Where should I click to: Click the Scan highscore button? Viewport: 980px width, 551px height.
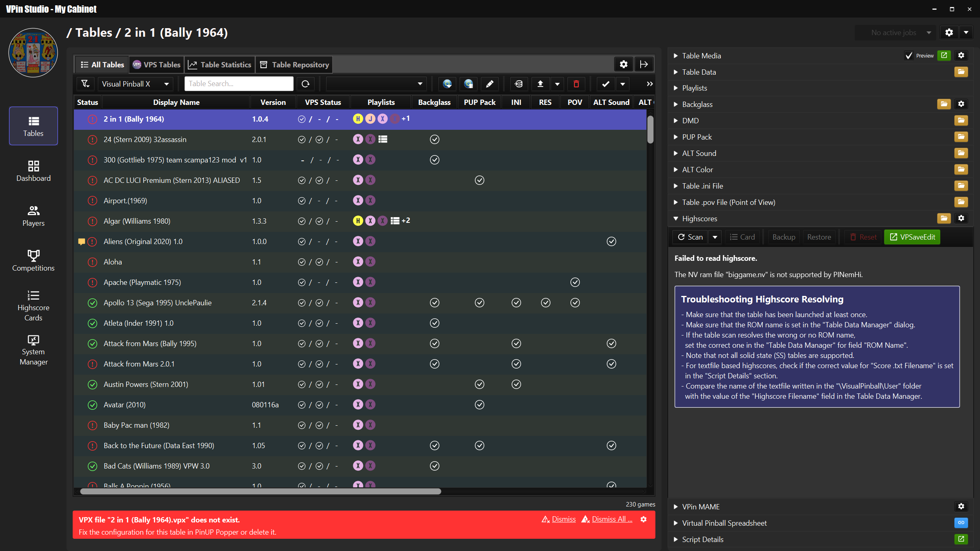click(x=690, y=237)
